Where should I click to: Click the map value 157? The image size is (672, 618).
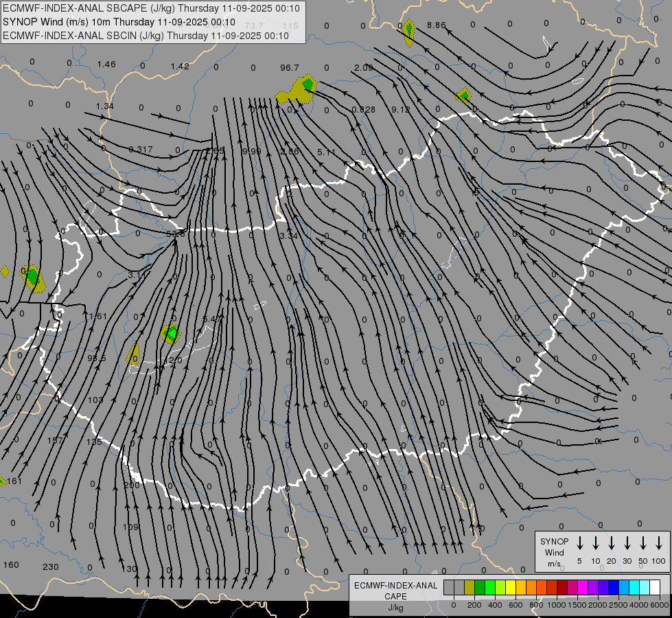[x=55, y=440]
